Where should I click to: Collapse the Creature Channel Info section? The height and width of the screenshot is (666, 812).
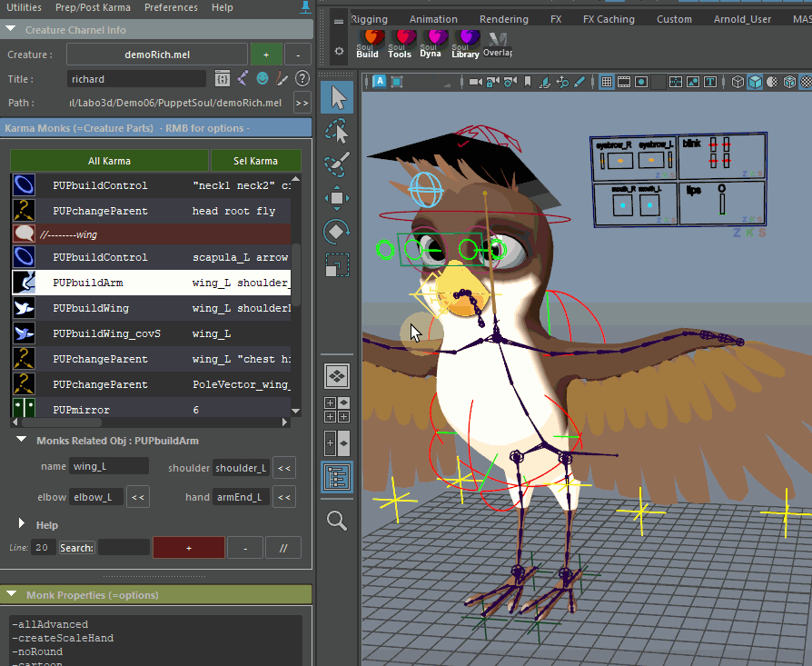pyautogui.click(x=11, y=29)
